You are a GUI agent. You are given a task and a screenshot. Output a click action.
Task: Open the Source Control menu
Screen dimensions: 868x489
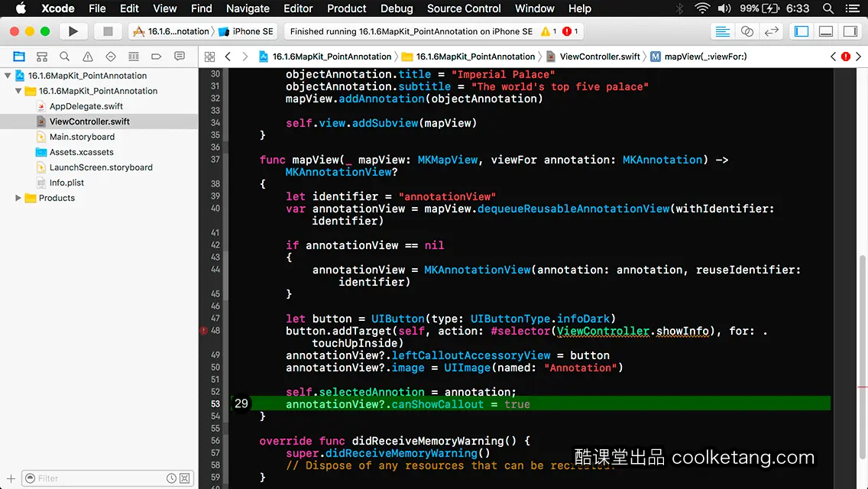[463, 8]
